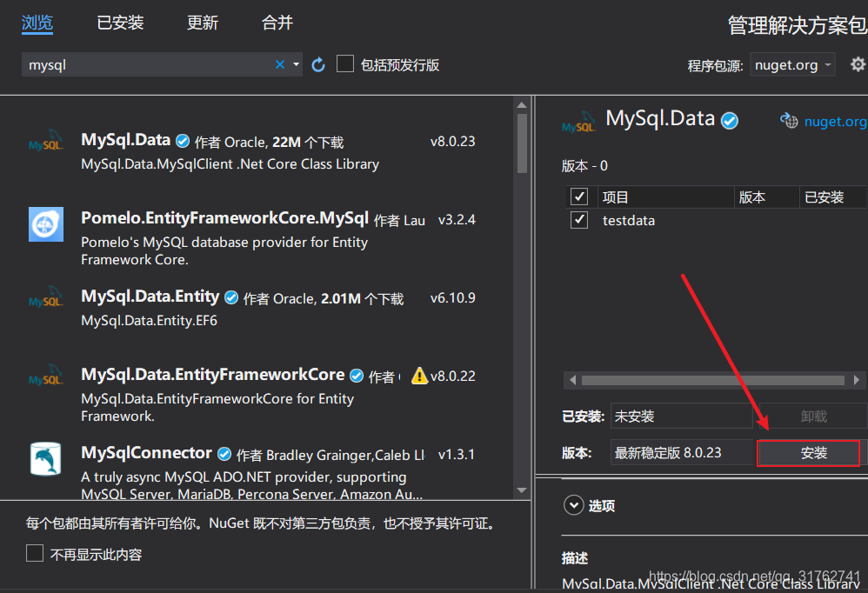Select the Pomelo.EntityFrameworkCore.MySql package title
The image size is (868, 593).
point(224,218)
